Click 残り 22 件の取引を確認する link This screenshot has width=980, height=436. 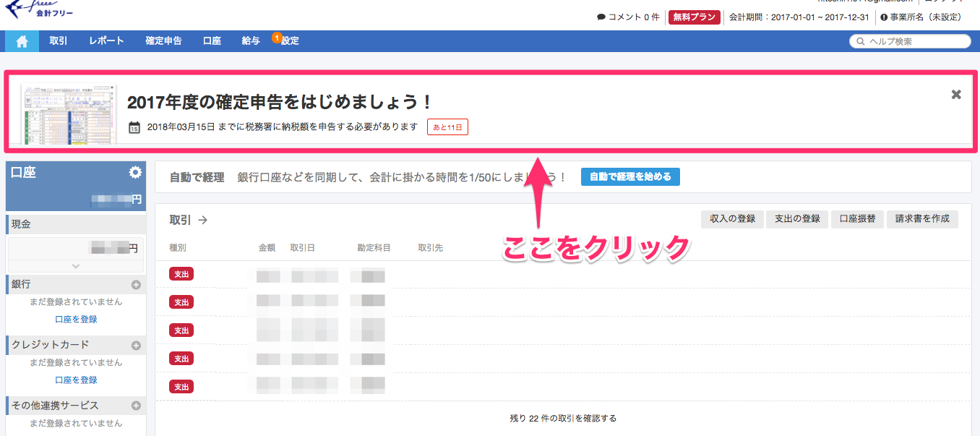(x=563, y=419)
